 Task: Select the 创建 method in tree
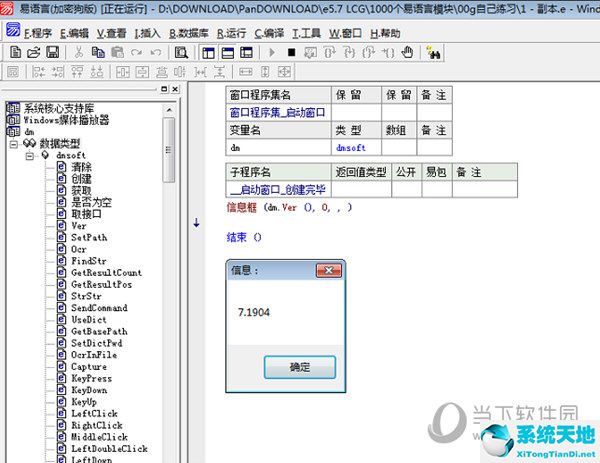point(81,179)
